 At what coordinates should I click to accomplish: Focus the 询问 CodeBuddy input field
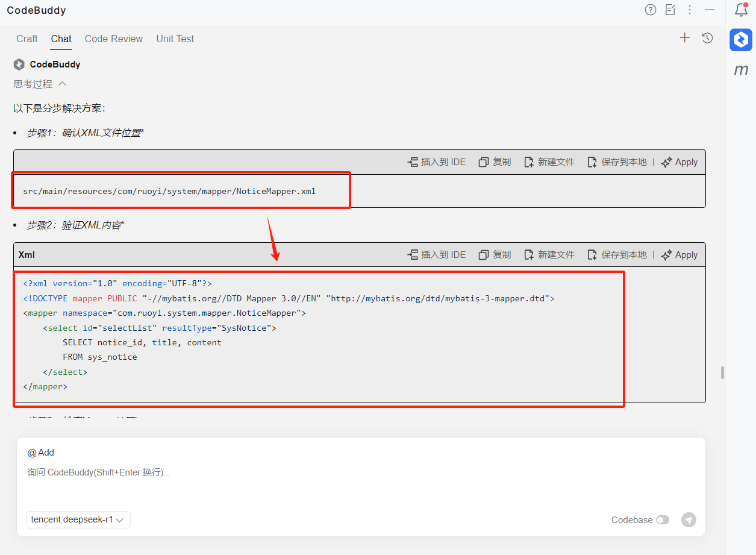click(361, 472)
